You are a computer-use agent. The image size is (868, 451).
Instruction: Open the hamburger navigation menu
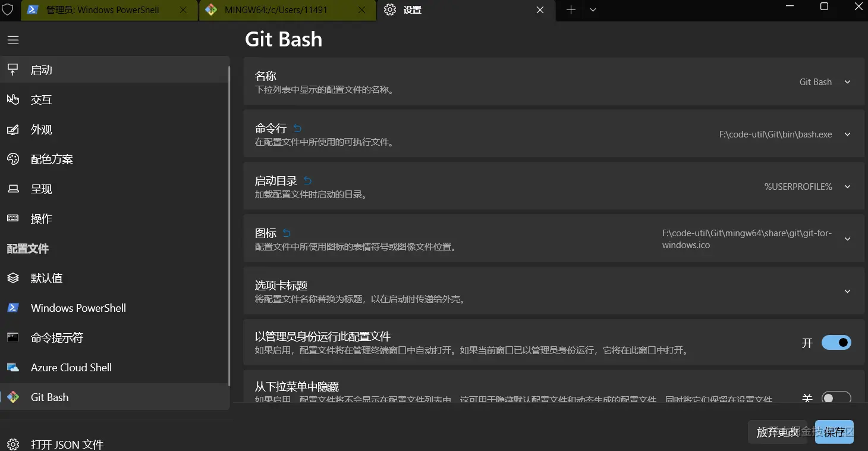click(x=13, y=40)
